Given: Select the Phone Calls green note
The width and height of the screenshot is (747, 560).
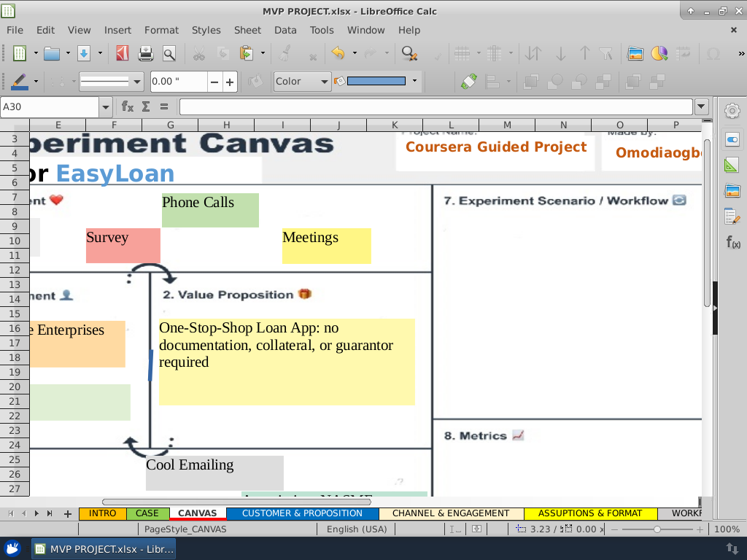Looking at the screenshot, I should click(210, 210).
